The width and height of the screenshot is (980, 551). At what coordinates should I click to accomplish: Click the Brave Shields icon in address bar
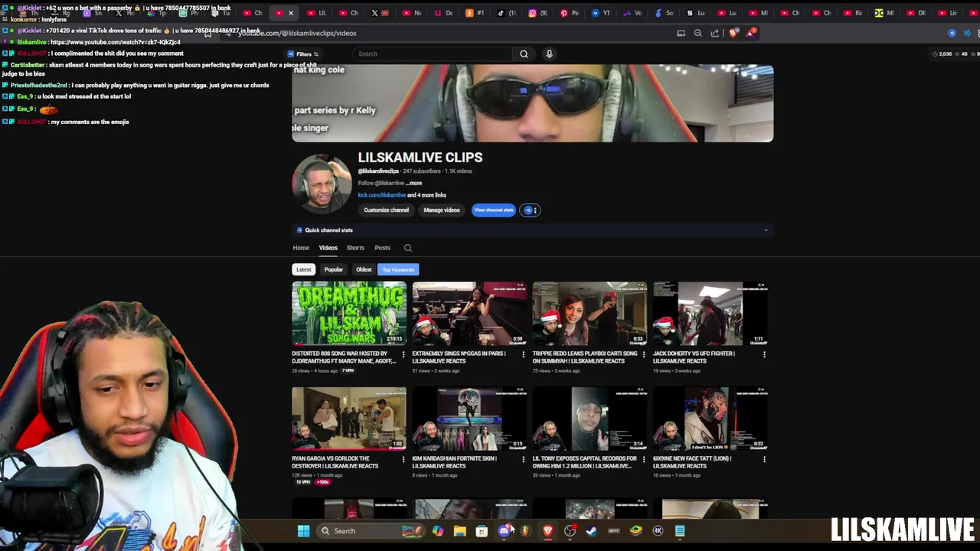pyautogui.click(x=733, y=33)
